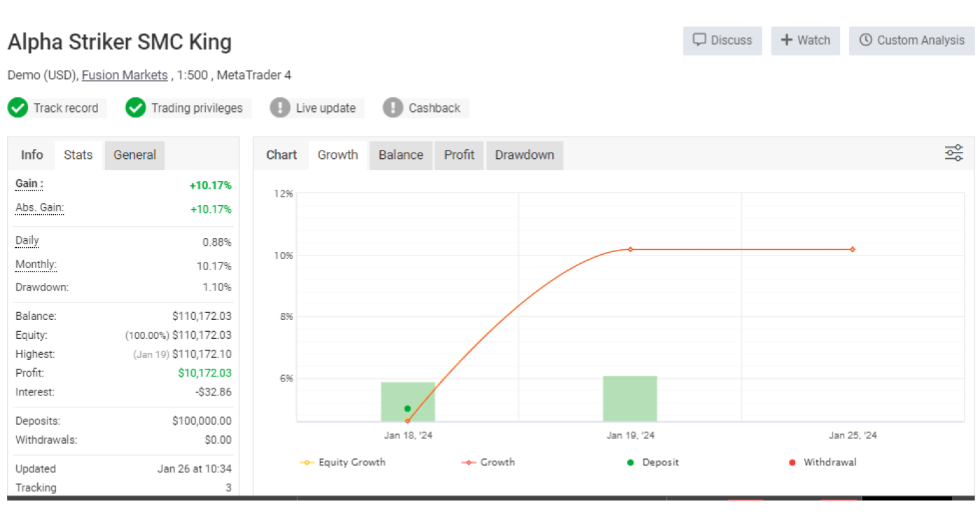Click the Jan 19 green bar
This screenshot has width=980, height=525.
[630, 399]
